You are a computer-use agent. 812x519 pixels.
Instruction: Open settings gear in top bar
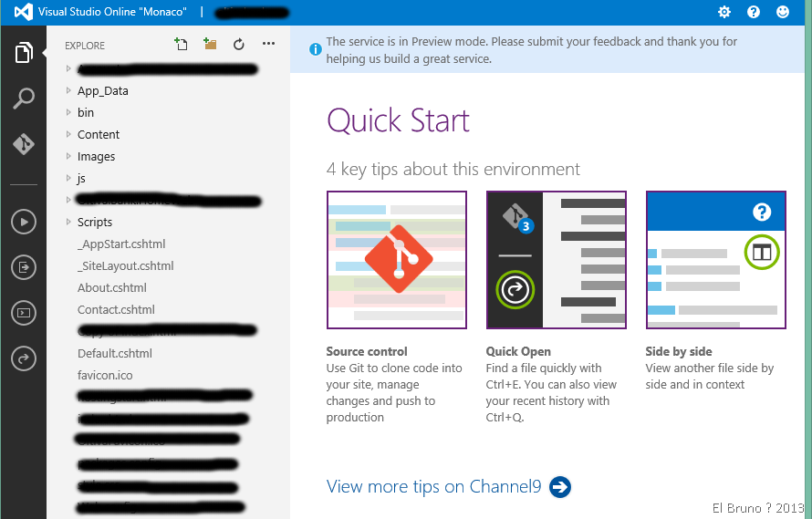724,12
